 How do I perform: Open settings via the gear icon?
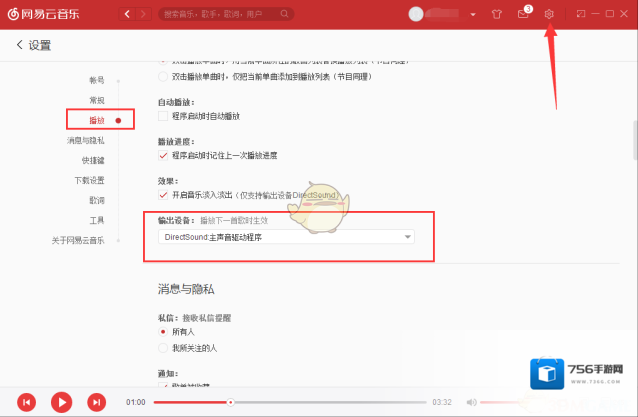[x=549, y=14]
